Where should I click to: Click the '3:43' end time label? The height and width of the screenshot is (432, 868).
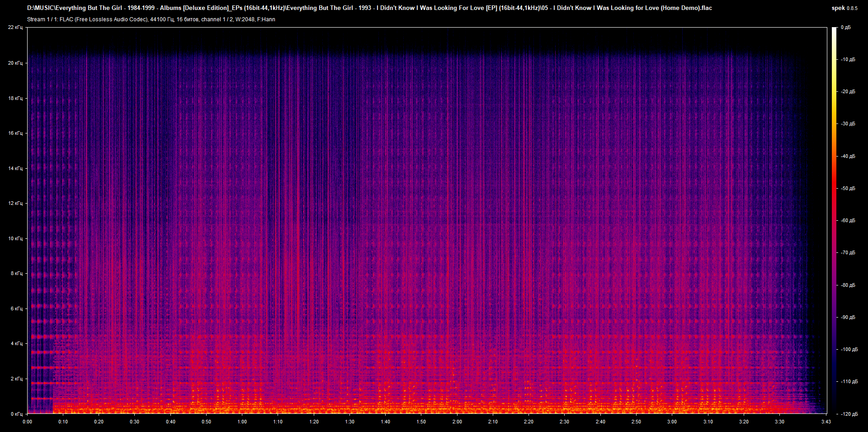point(826,422)
